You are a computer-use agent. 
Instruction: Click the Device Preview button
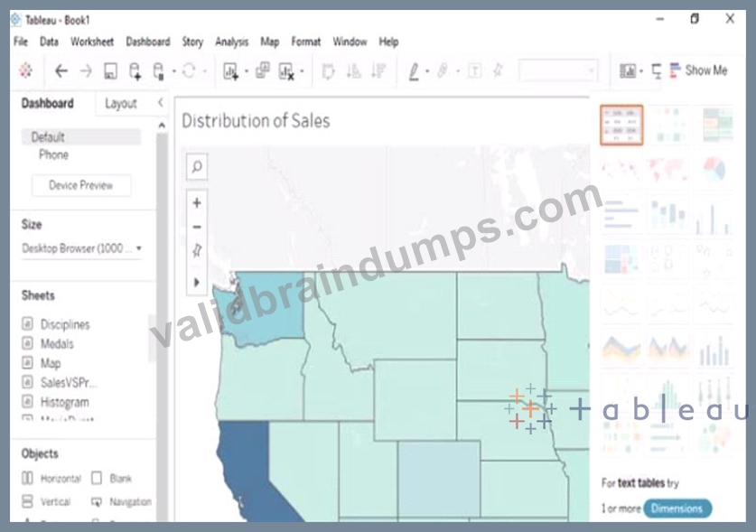(81, 185)
